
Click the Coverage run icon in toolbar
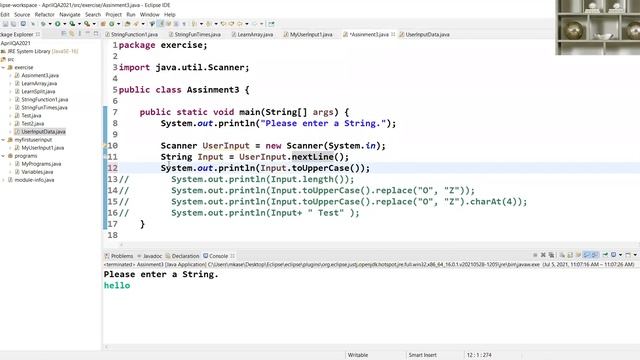tap(72, 24)
